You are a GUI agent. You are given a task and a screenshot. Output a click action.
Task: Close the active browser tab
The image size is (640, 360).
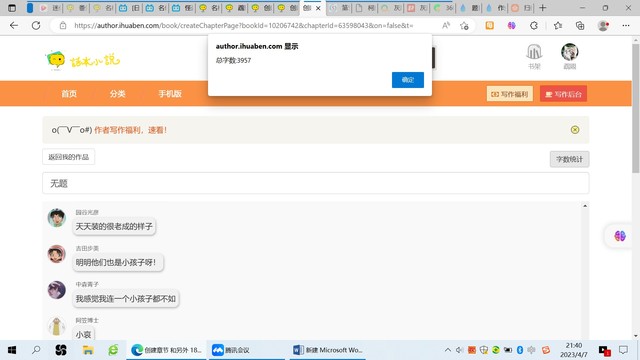318,8
